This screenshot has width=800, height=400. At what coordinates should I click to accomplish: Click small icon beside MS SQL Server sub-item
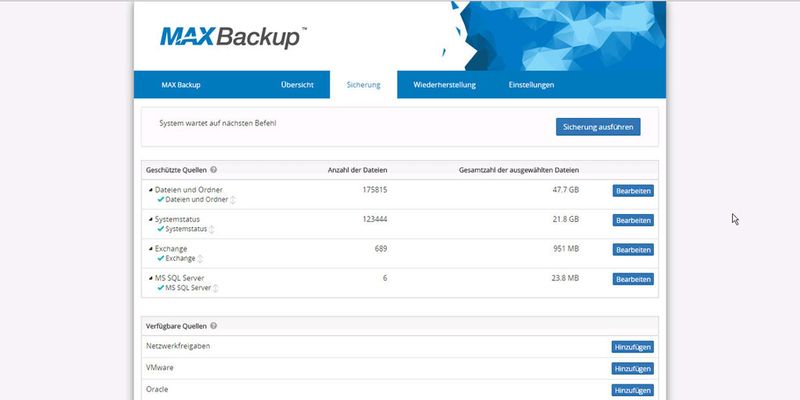click(x=216, y=288)
